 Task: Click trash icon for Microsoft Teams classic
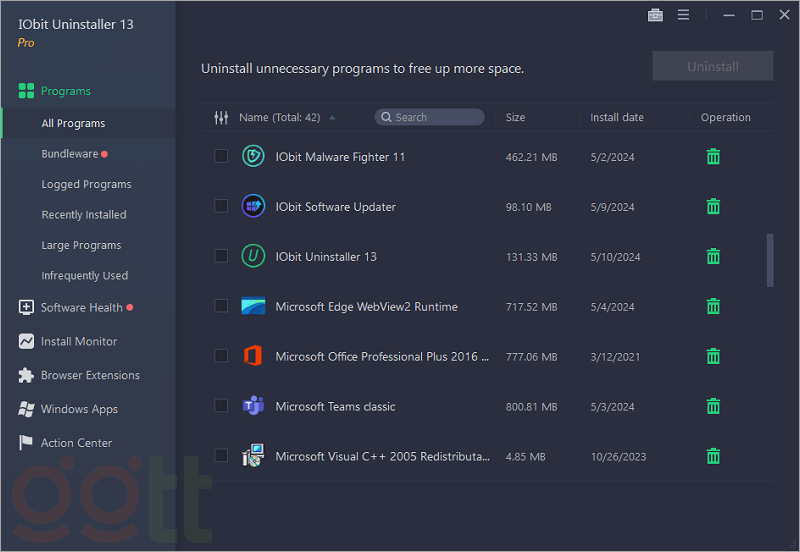pos(713,406)
